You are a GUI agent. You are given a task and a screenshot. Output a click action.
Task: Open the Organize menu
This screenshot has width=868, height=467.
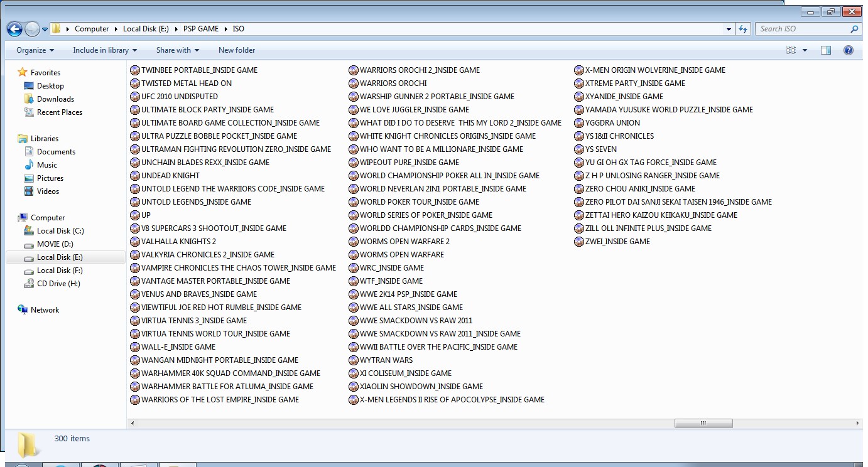pyautogui.click(x=35, y=50)
